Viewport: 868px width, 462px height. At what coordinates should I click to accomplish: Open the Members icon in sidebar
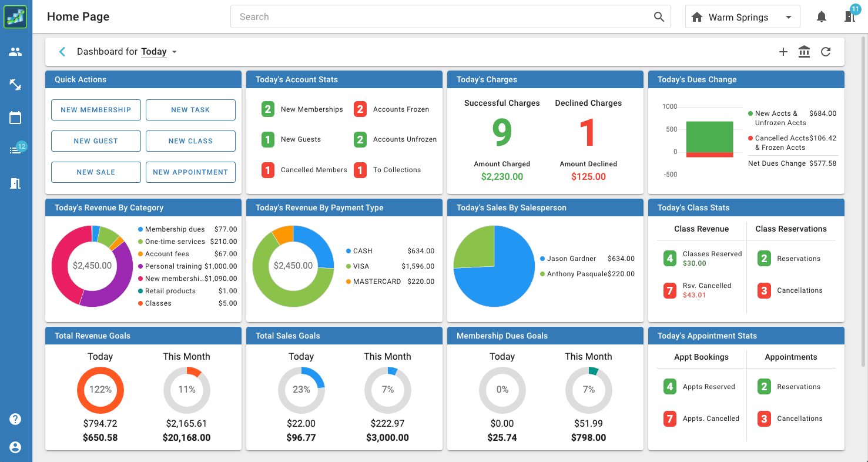pos(15,52)
